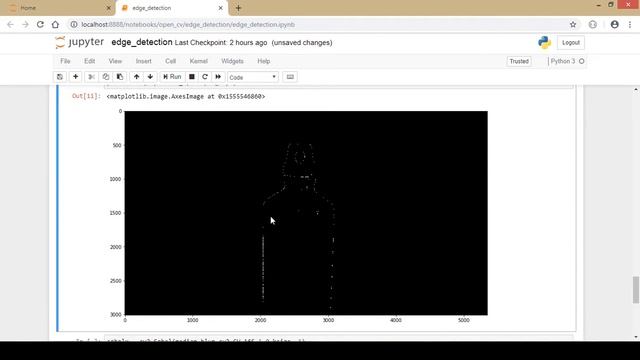
Task: Rename the edge_detection notebook title
Action: click(142, 42)
